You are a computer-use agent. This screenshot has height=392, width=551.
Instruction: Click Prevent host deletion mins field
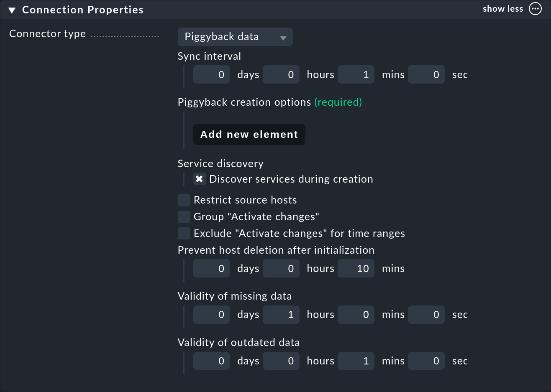(356, 268)
